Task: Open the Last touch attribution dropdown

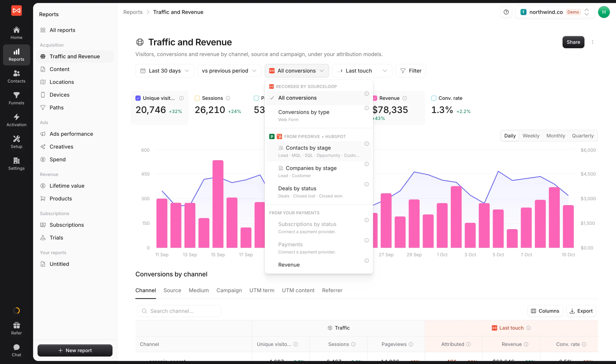Action: point(362,71)
